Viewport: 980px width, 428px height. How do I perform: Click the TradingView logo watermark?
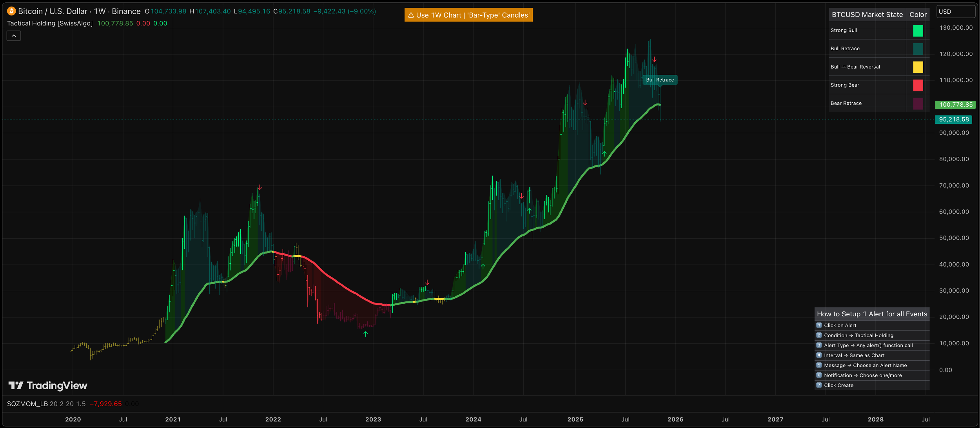48,386
